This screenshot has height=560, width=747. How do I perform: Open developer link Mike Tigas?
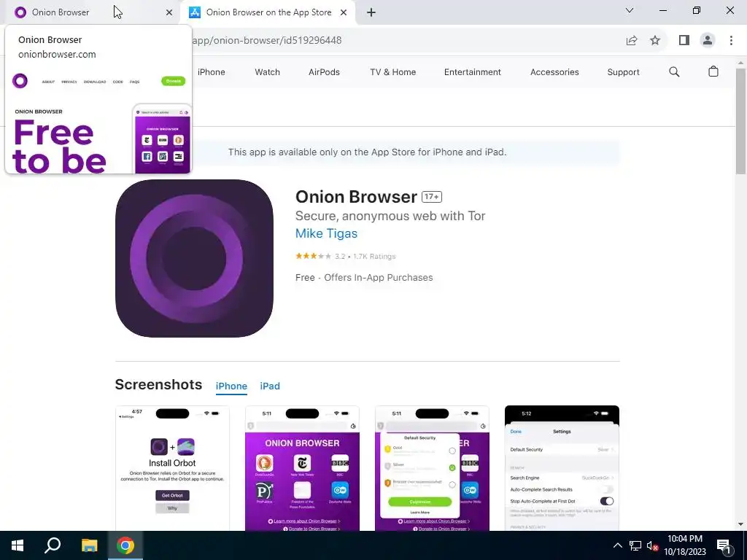click(326, 233)
